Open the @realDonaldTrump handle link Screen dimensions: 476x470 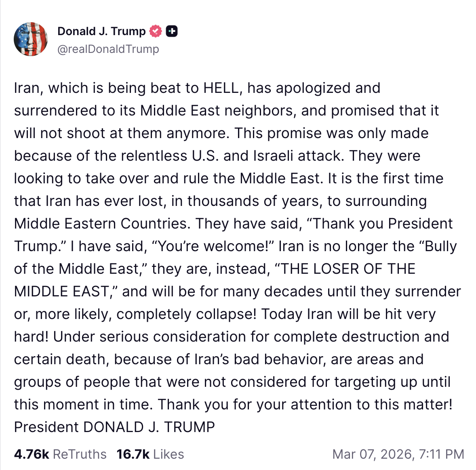point(108,49)
